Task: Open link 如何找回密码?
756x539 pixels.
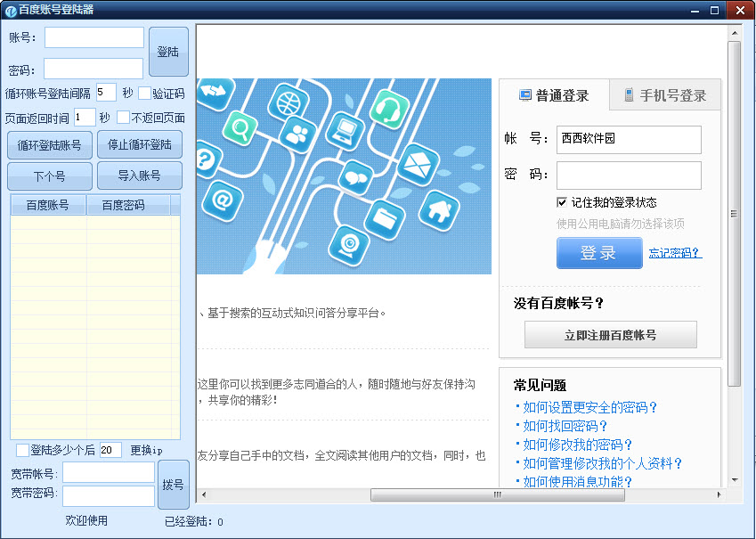Action: click(x=565, y=426)
